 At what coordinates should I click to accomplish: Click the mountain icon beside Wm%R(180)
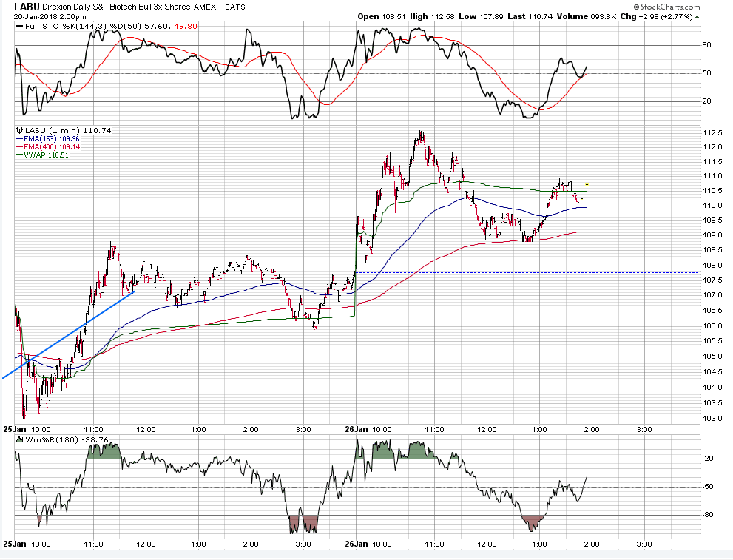pos(20,440)
